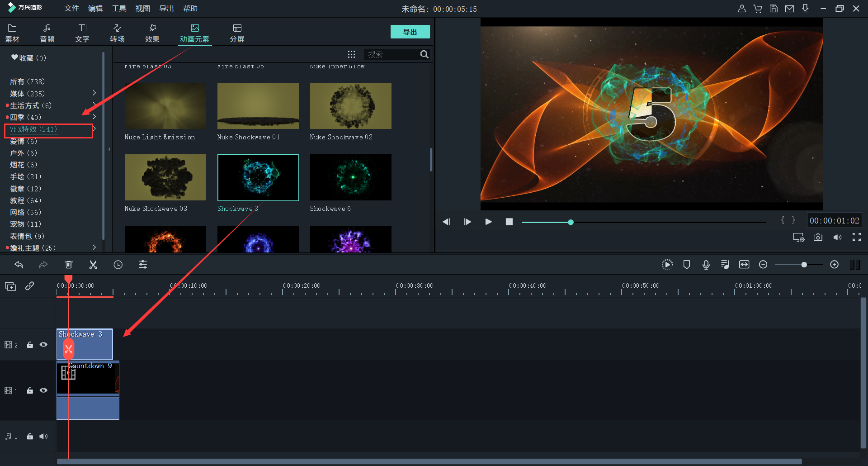Select the Shockwave 6 thumbnail
The image size is (868, 466).
point(350,177)
